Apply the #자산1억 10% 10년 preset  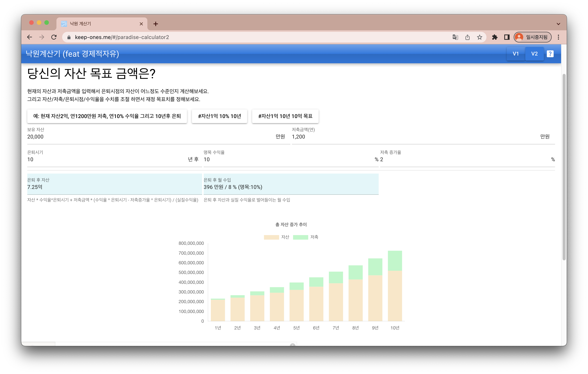tap(219, 116)
